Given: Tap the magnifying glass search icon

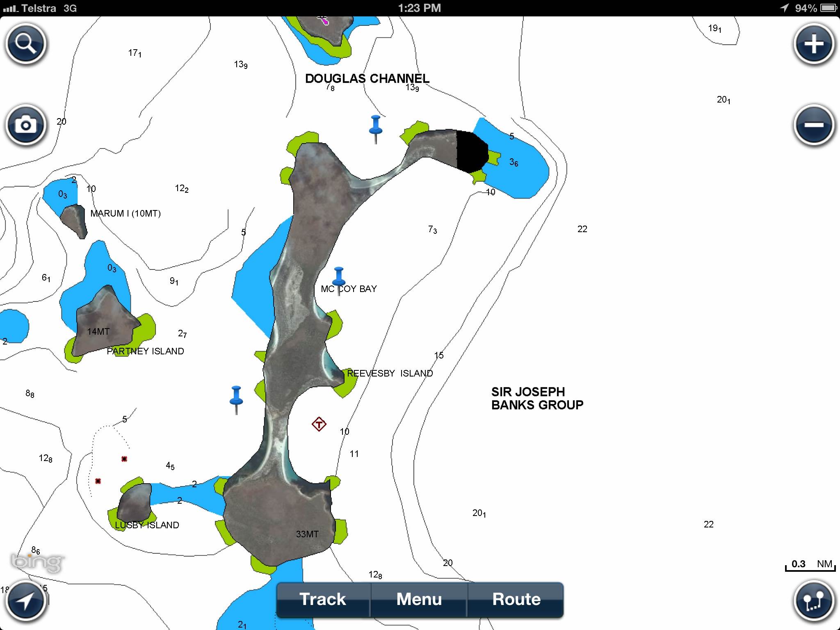Looking at the screenshot, I should [26, 44].
